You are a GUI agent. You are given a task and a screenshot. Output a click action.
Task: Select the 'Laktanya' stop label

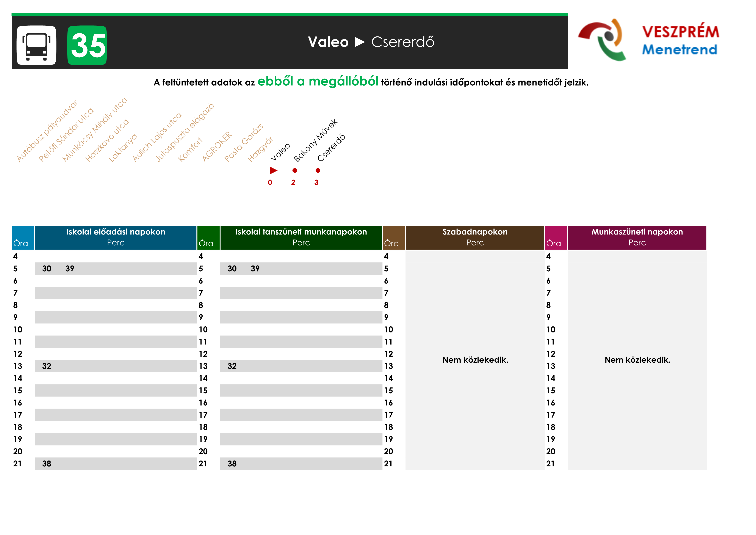click(122, 148)
